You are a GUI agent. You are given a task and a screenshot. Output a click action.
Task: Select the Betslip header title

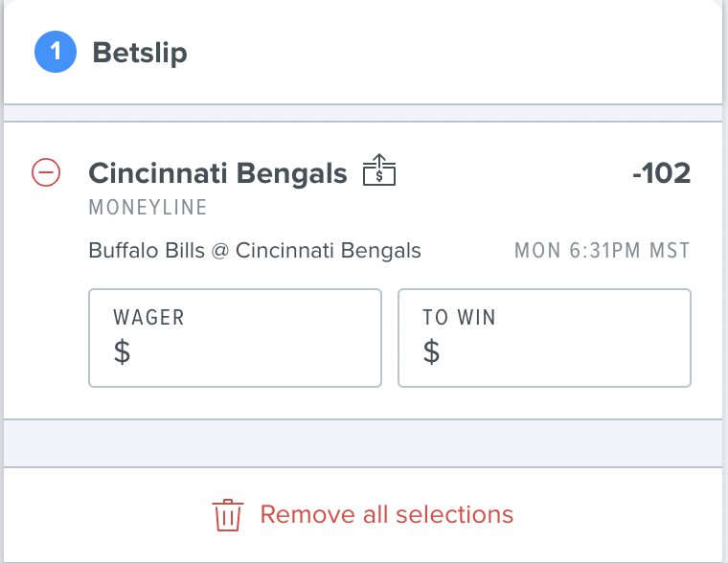pyautogui.click(x=140, y=53)
